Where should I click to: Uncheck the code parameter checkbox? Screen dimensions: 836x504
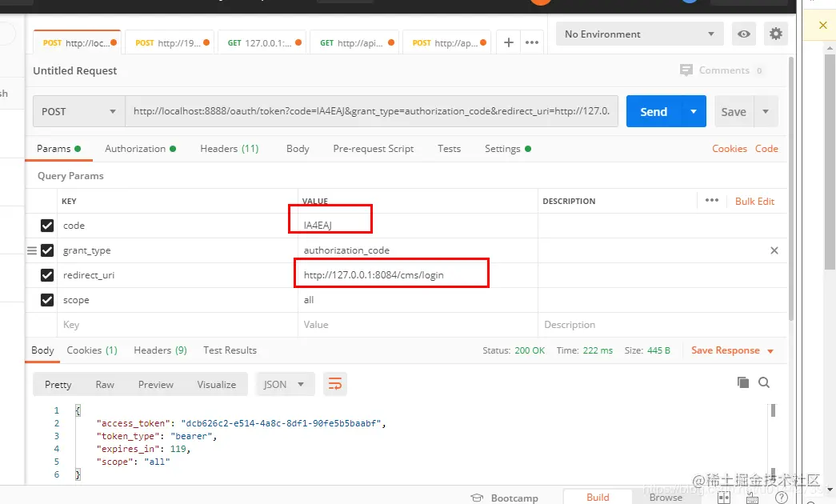click(47, 226)
